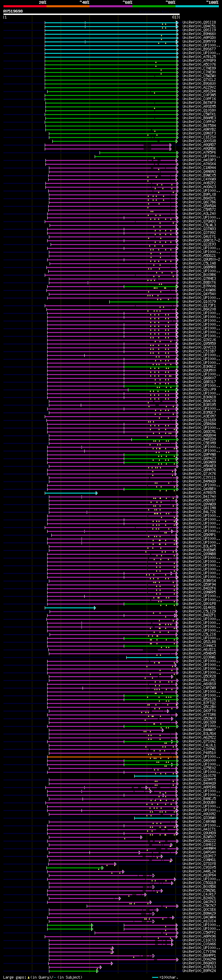Viewport: 222px width, 980px height.
Task: Select hit label UniRef100_Q8R317-2
Action: pos(201,241)
